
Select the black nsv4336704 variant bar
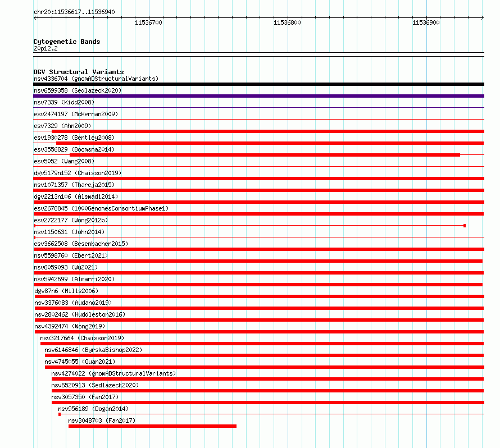[x=258, y=84]
